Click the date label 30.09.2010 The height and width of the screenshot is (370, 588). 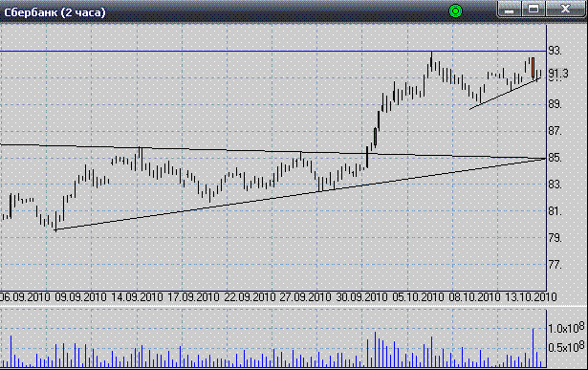tap(361, 297)
